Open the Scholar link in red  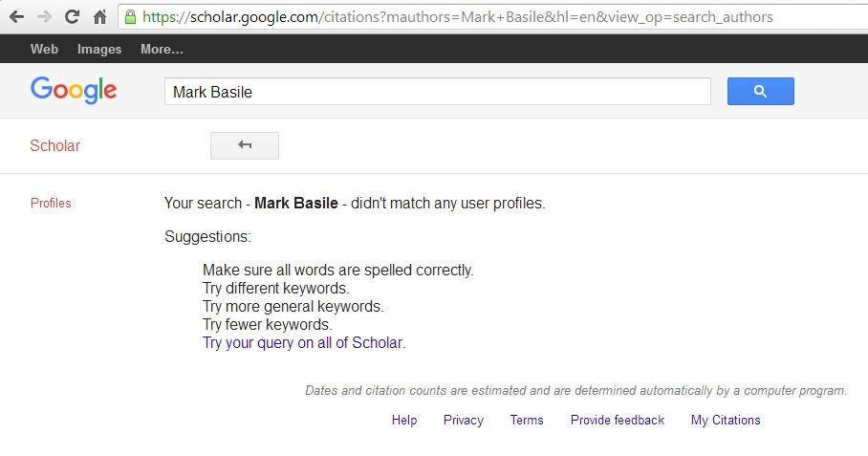click(x=54, y=145)
